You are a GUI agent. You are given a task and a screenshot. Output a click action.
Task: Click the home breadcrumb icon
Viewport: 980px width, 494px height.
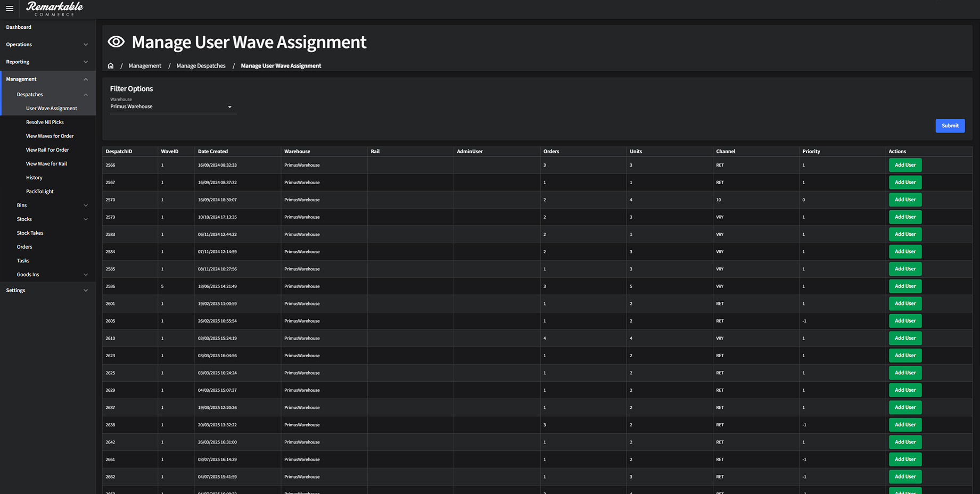pos(111,66)
